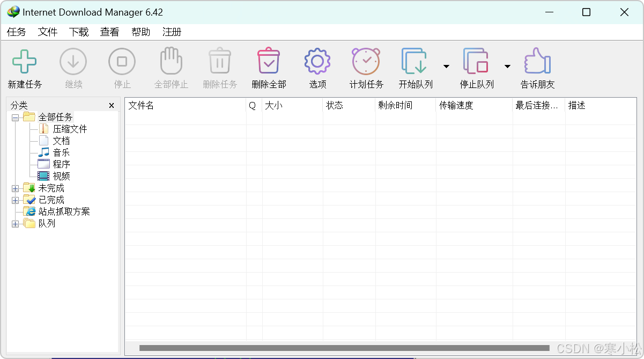Sort by the 大小 column header

(274, 106)
